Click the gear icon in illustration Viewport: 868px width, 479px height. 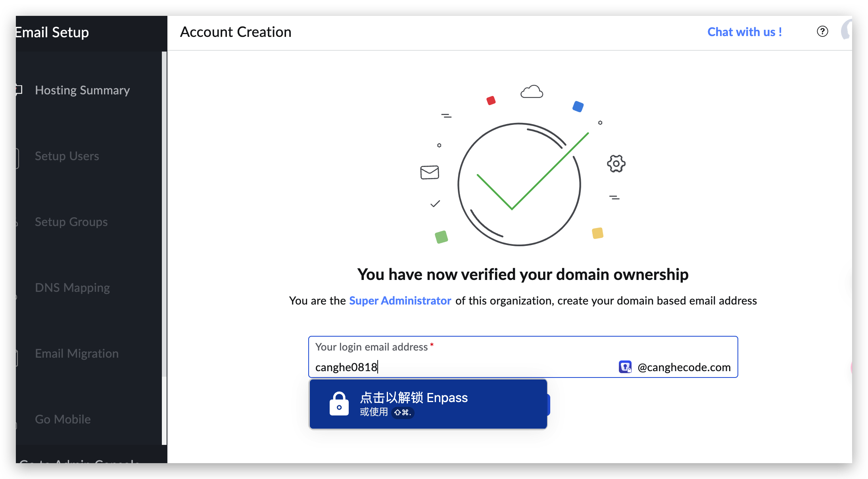616,163
